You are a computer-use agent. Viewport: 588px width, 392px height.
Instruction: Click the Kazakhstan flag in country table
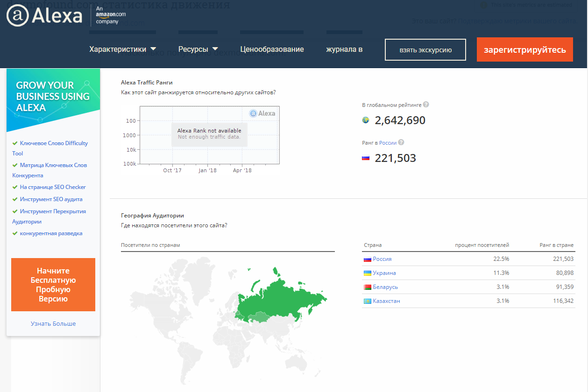[368, 301]
